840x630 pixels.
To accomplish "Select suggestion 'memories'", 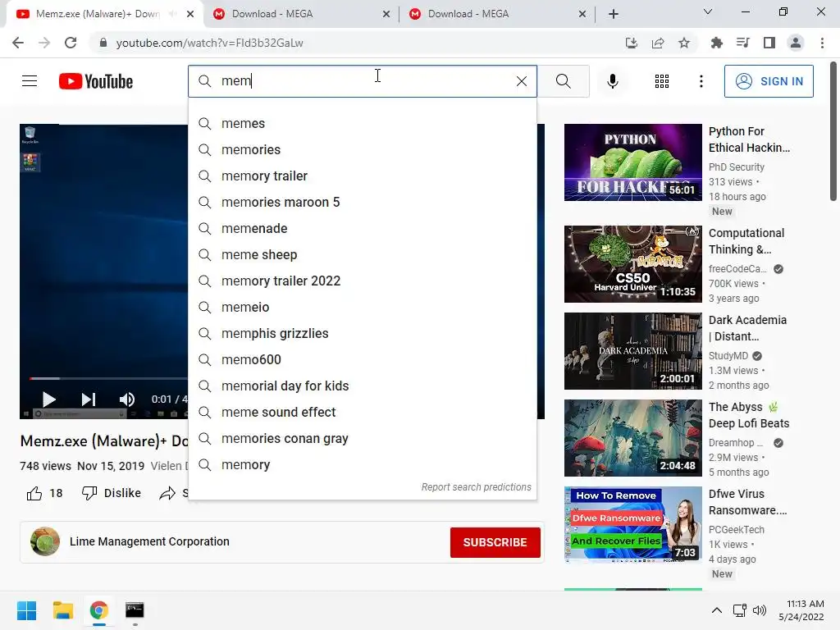I will (x=362, y=149).
